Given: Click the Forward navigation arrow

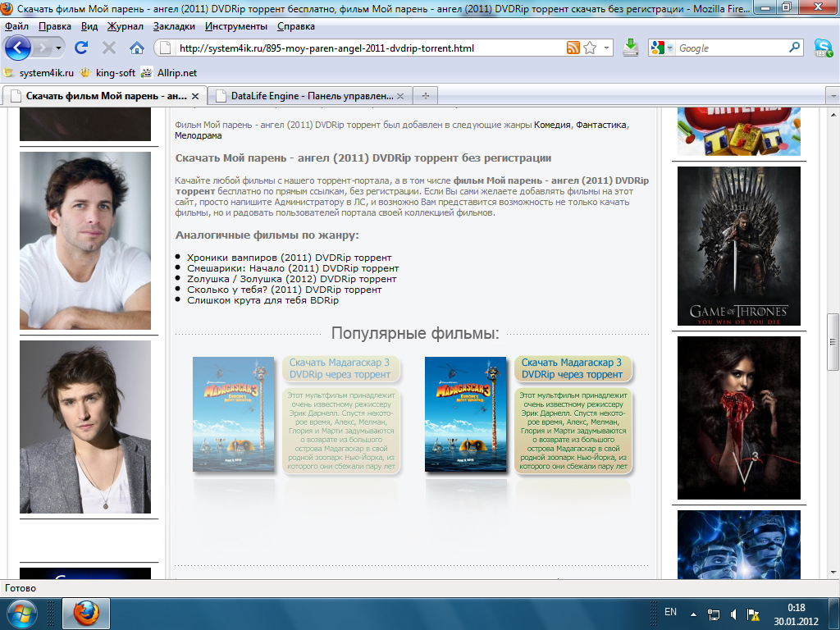Looking at the screenshot, I should point(43,48).
